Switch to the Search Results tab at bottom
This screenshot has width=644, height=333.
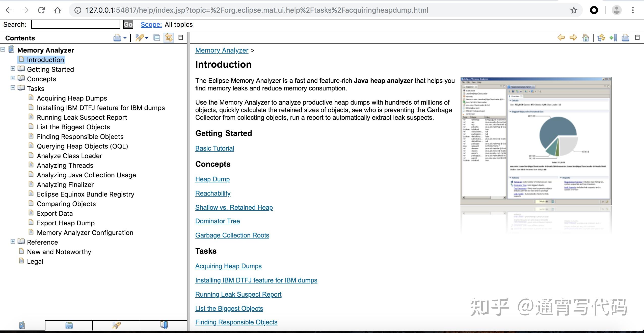[x=116, y=325]
